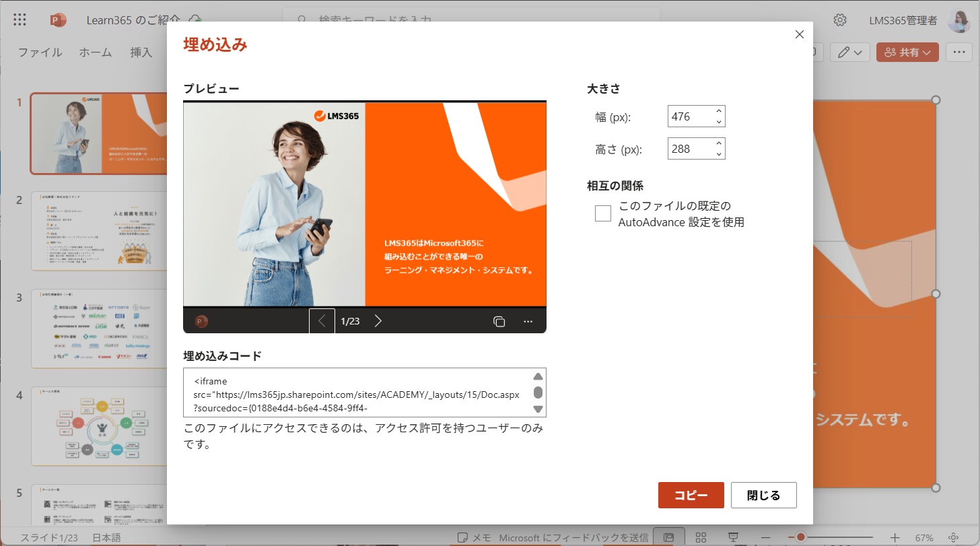980x546 pixels.
Task: Decrease the 高さ (px) value
Action: coord(719,153)
